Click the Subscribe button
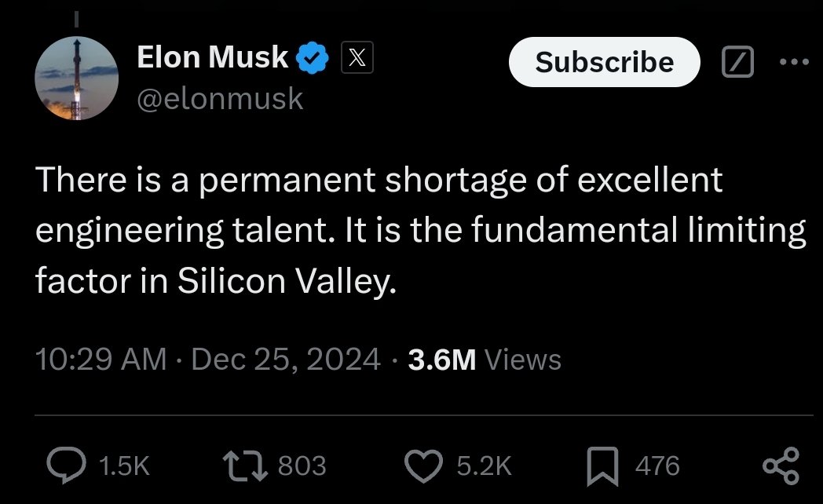The width and height of the screenshot is (823, 504). [604, 62]
